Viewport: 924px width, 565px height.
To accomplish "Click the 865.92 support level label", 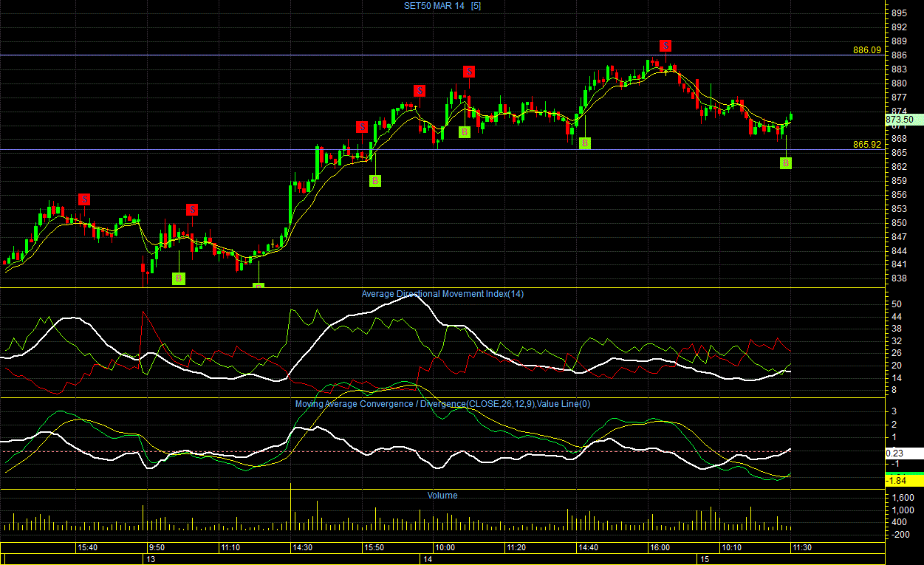I will (867, 145).
